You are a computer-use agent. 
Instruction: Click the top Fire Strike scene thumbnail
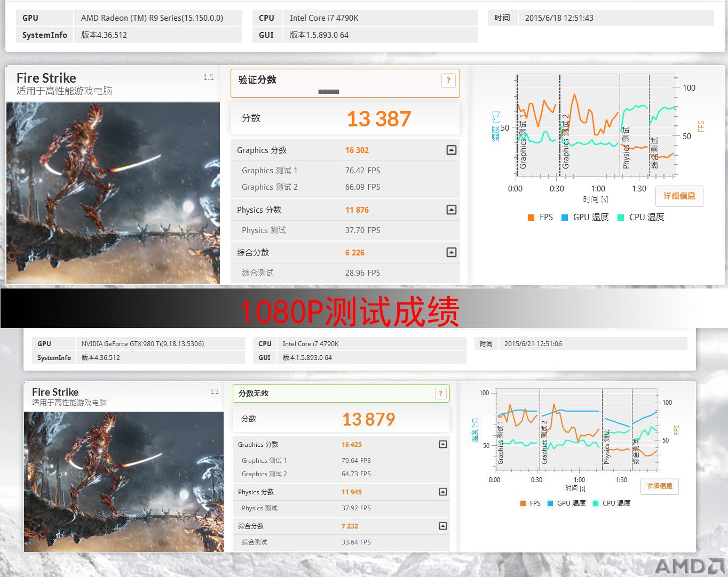point(113,193)
